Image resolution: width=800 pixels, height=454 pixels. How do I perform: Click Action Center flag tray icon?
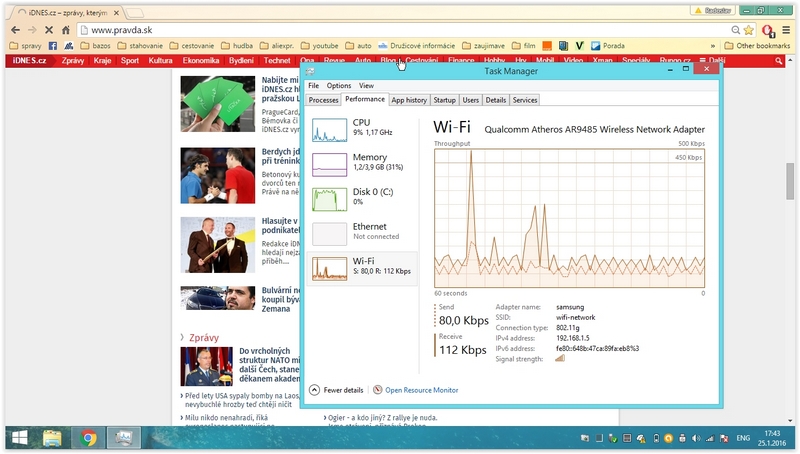point(723,438)
